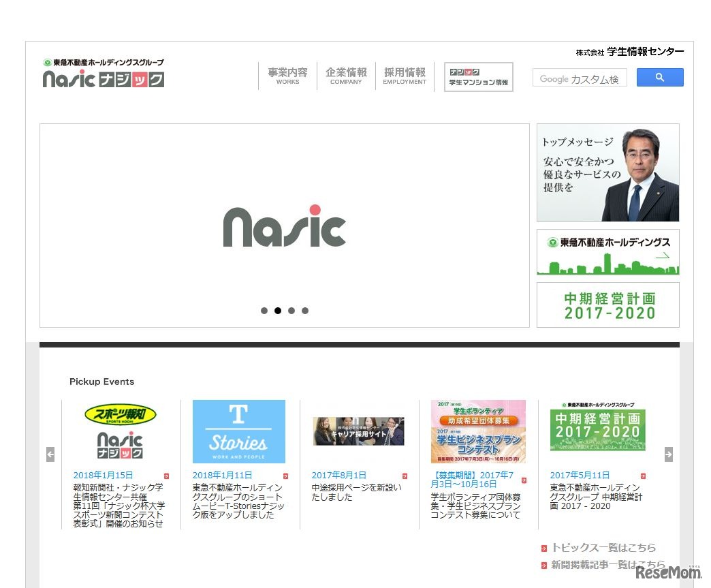
Task: Open 【募集期間】2017年7月3日～10月16日 link
Action: pyautogui.click(x=472, y=480)
